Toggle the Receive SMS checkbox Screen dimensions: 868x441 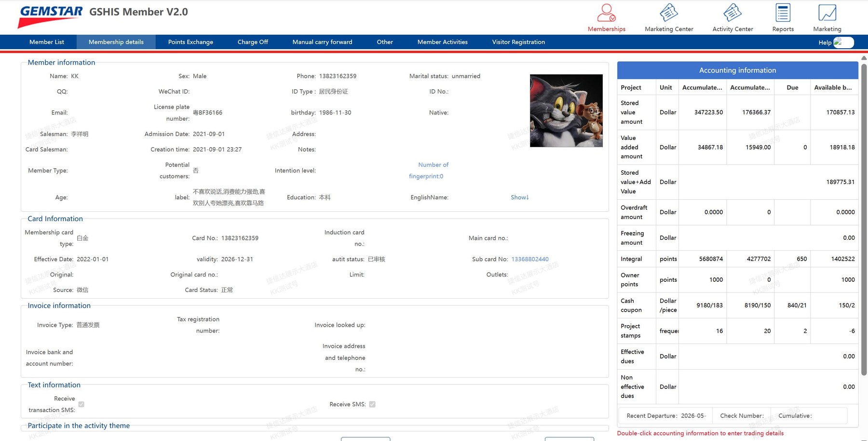pyautogui.click(x=372, y=404)
